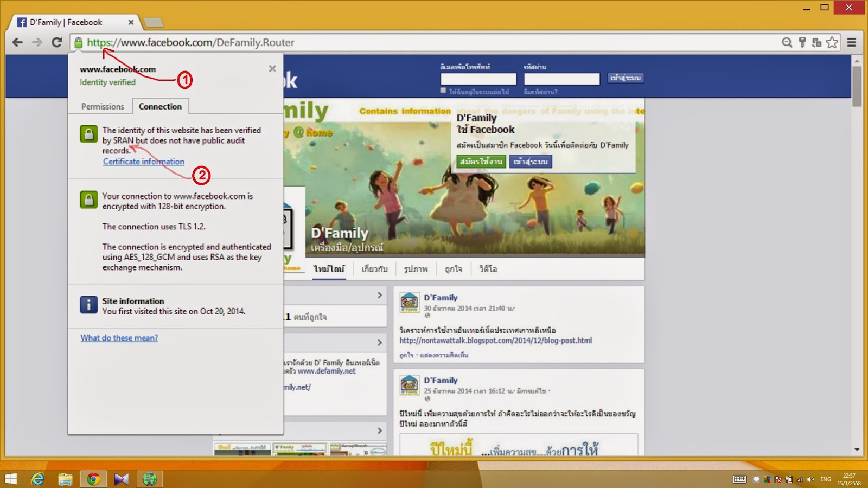Open the Likes (ถูกใจ) tab
The width and height of the screenshot is (868, 488).
[454, 269]
